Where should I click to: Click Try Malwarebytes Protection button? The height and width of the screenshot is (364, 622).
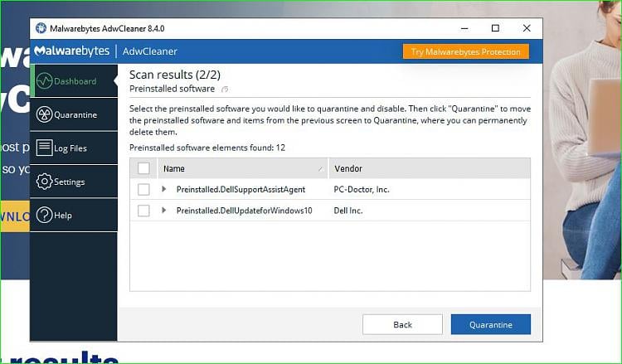tap(466, 51)
